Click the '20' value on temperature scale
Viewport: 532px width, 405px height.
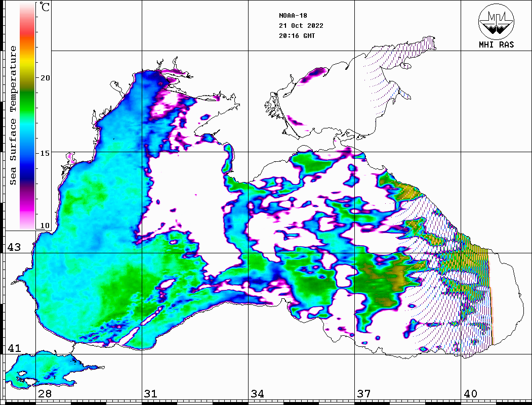45,78
